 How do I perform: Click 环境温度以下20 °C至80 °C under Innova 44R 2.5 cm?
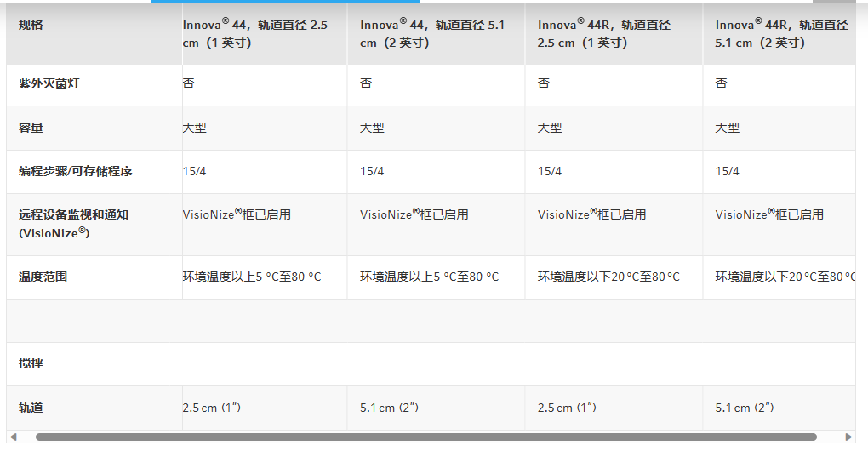[x=609, y=277]
